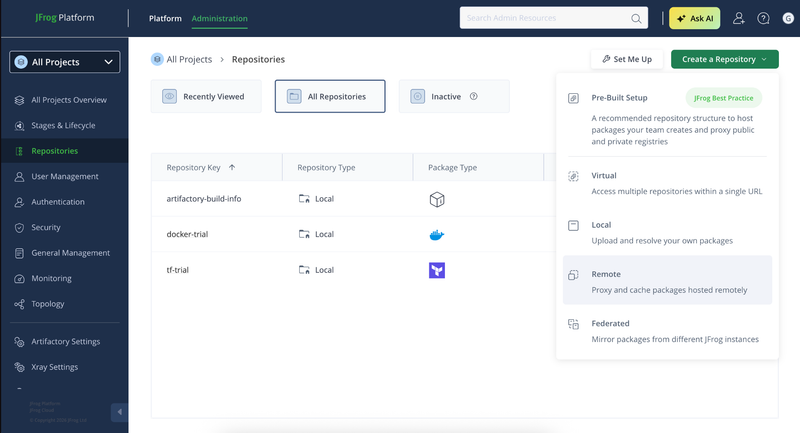Click the Terraform package icon for tf-trial

coord(436,270)
